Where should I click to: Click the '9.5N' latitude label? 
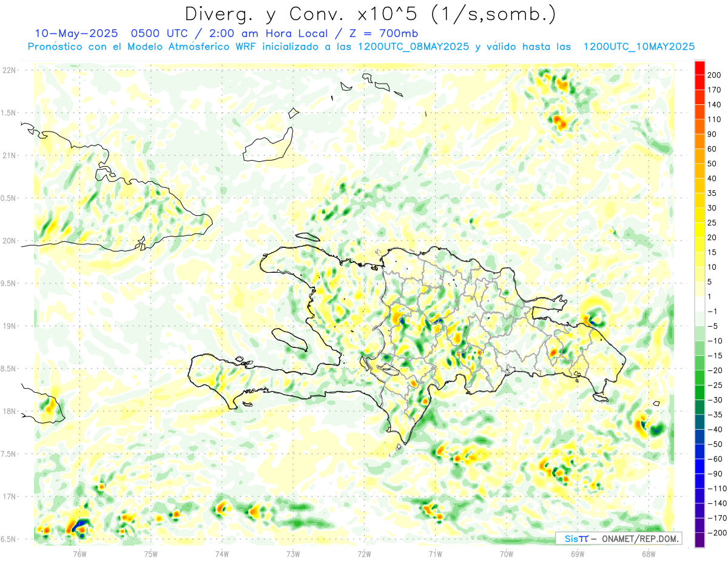click(x=8, y=283)
